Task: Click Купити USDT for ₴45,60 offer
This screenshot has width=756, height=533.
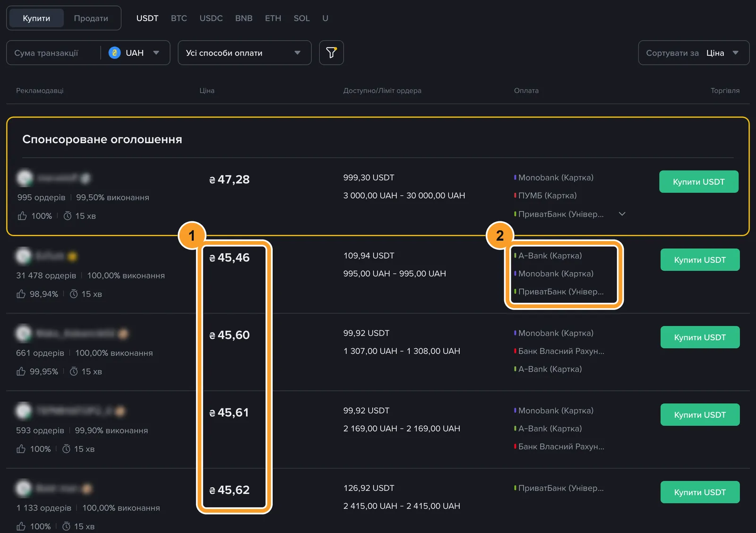Action: 700,337
